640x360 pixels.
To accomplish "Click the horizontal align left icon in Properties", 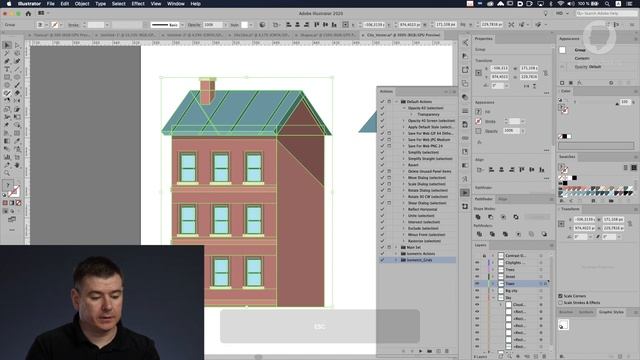I will coord(491,169).
